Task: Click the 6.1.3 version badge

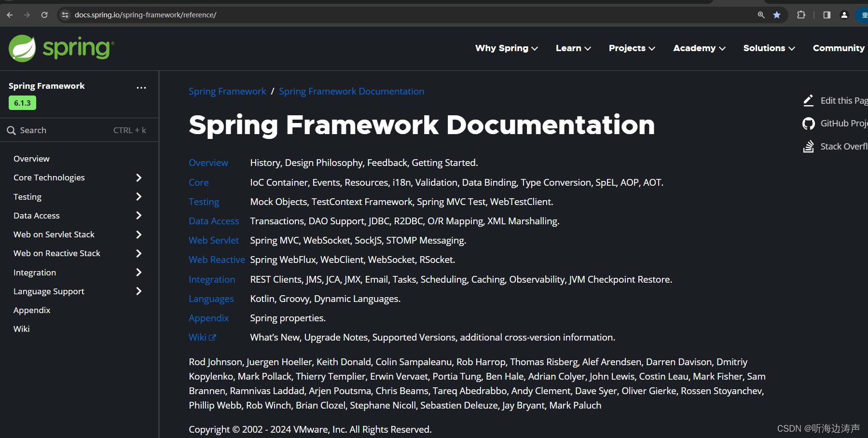Action: click(x=22, y=103)
